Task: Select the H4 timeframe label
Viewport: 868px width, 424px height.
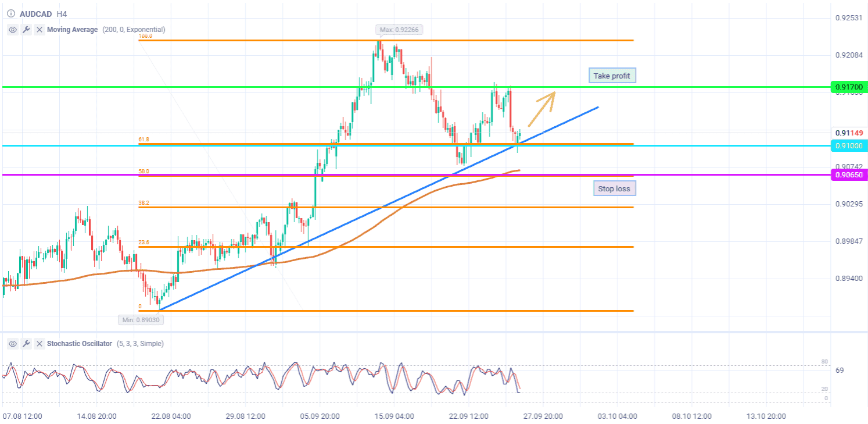Action: 62,13
